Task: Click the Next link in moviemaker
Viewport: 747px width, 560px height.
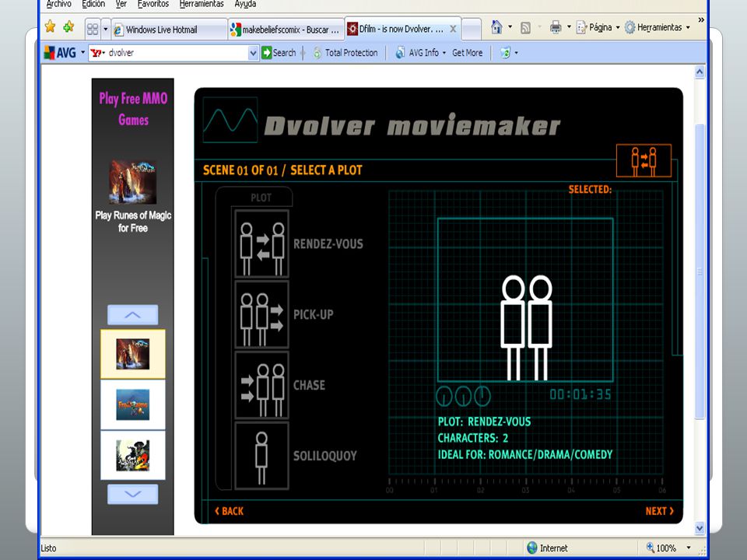Action: click(660, 511)
